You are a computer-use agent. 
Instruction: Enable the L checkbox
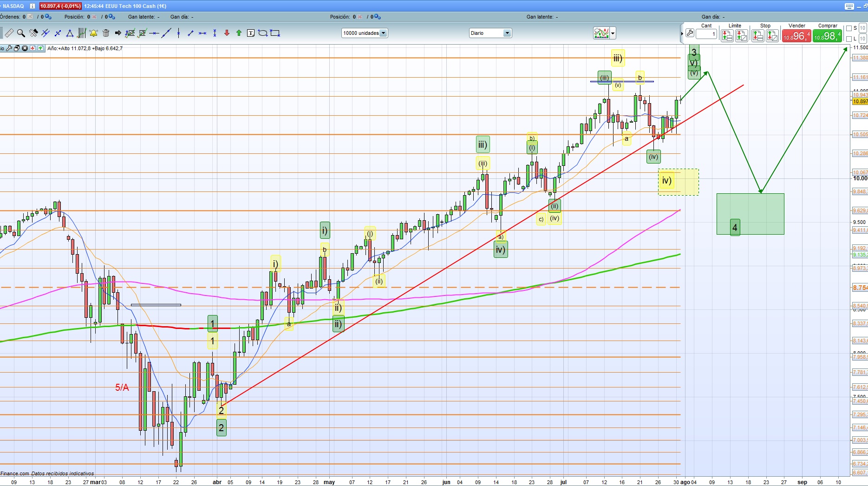click(x=849, y=39)
